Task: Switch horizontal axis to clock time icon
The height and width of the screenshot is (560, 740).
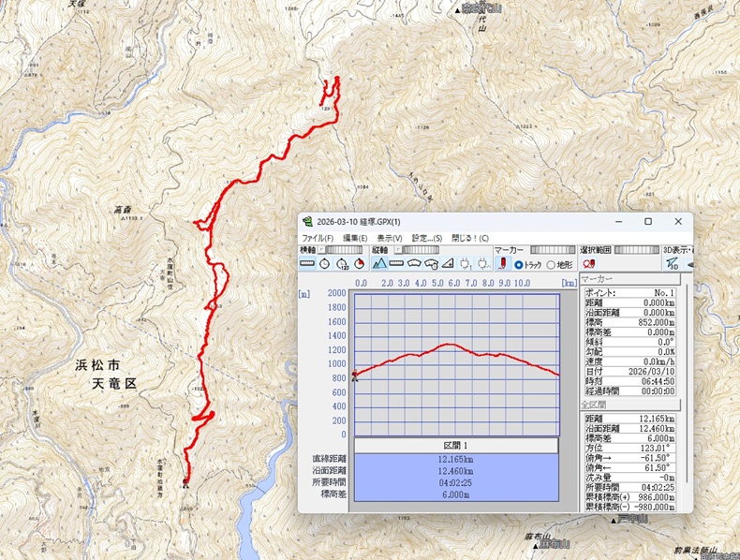Action: click(x=325, y=264)
